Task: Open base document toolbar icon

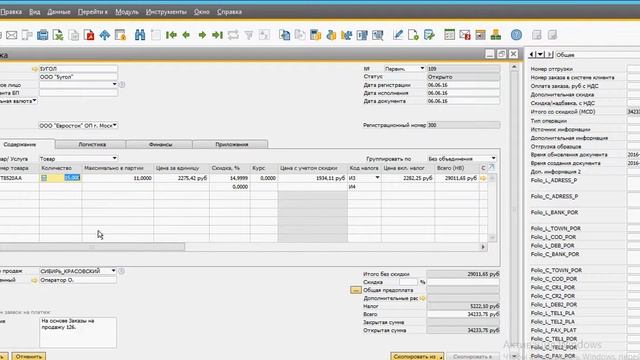Action: [284, 35]
